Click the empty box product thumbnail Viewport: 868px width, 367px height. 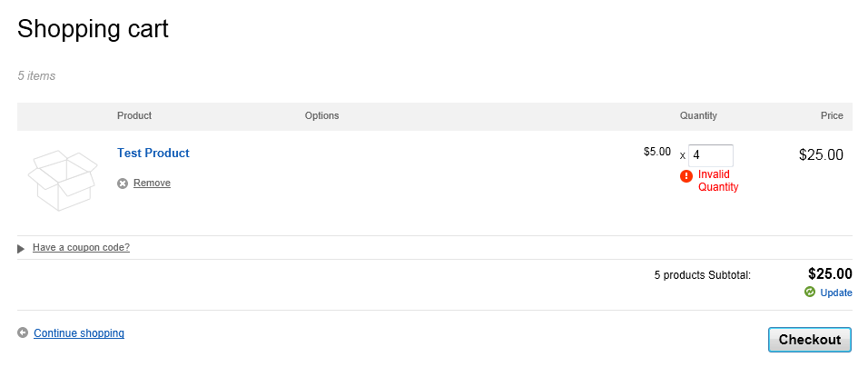pyautogui.click(x=63, y=180)
